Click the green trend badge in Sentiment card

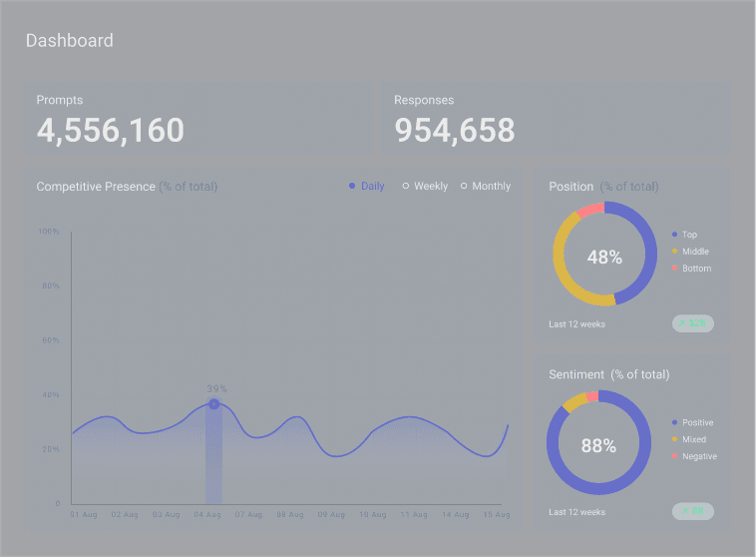693,511
